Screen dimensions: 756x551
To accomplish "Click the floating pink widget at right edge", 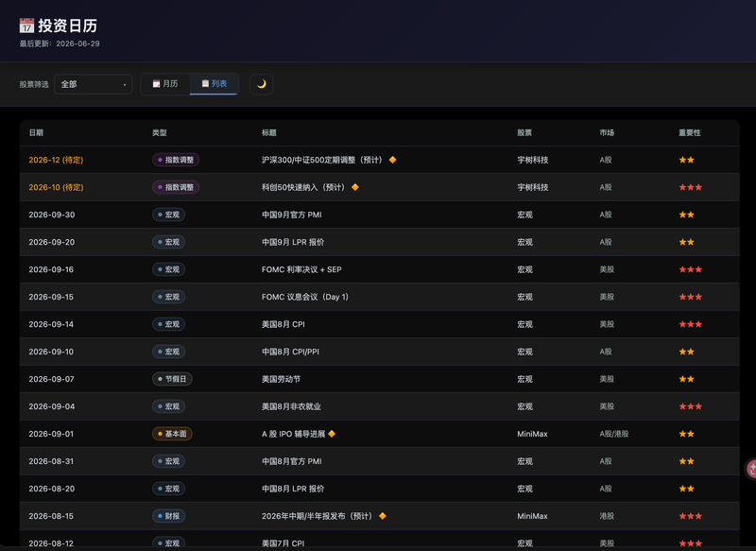I will pos(750,468).
